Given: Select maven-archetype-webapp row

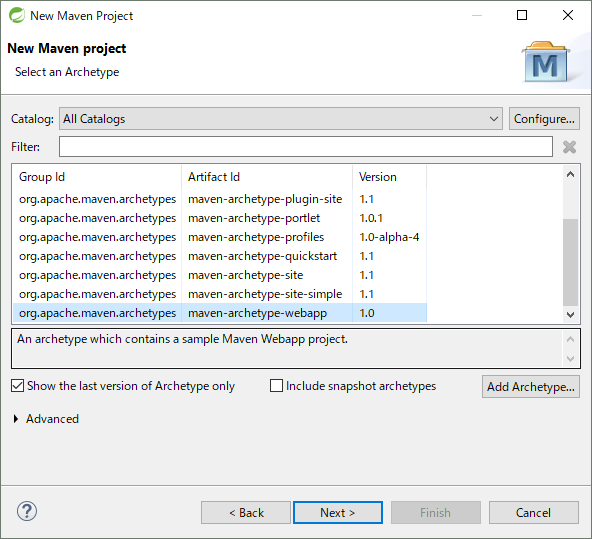Looking at the screenshot, I should [220, 313].
